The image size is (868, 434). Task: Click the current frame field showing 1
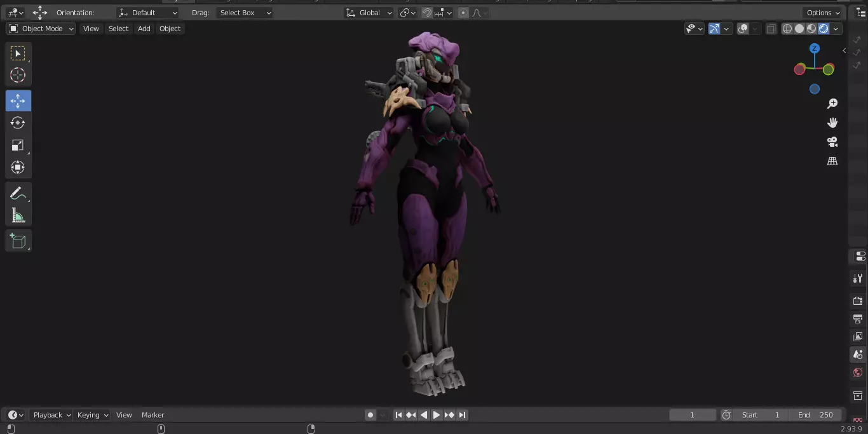tap(693, 415)
